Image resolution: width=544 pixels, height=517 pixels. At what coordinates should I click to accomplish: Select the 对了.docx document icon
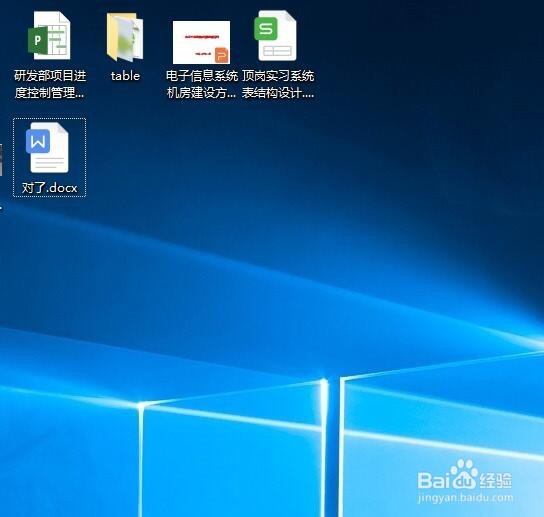point(47,147)
